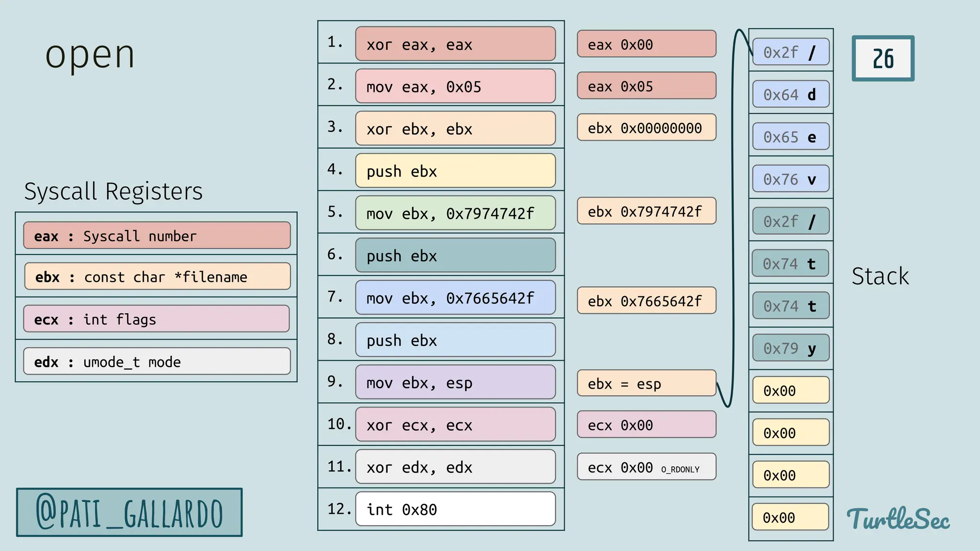Click 'mov ebx, esp' instruction
This screenshot has width=980, height=551.
tap(455, 382)
